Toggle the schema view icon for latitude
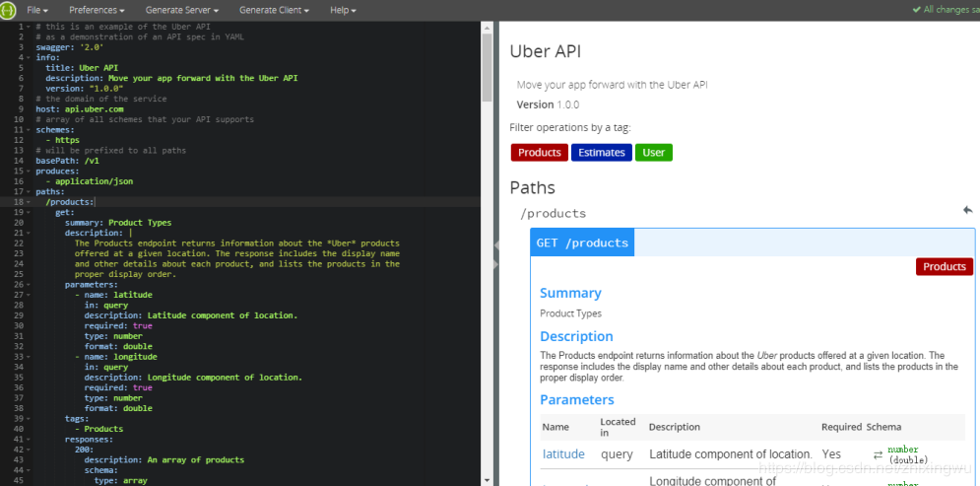 (878, 454)
